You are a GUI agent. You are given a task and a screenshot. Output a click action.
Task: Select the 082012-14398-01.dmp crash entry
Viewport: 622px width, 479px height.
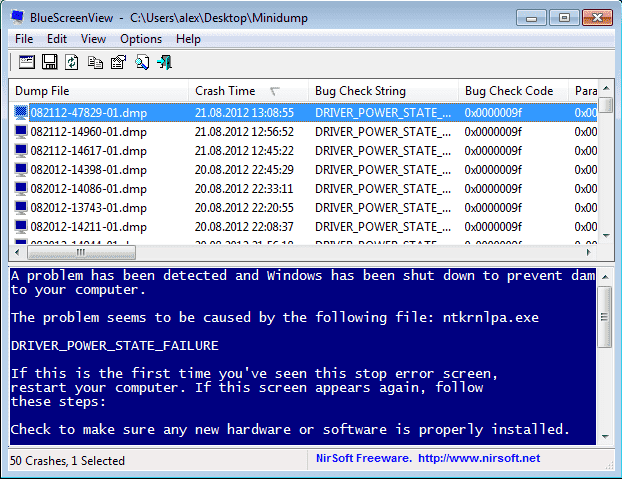tap(88, 169)
